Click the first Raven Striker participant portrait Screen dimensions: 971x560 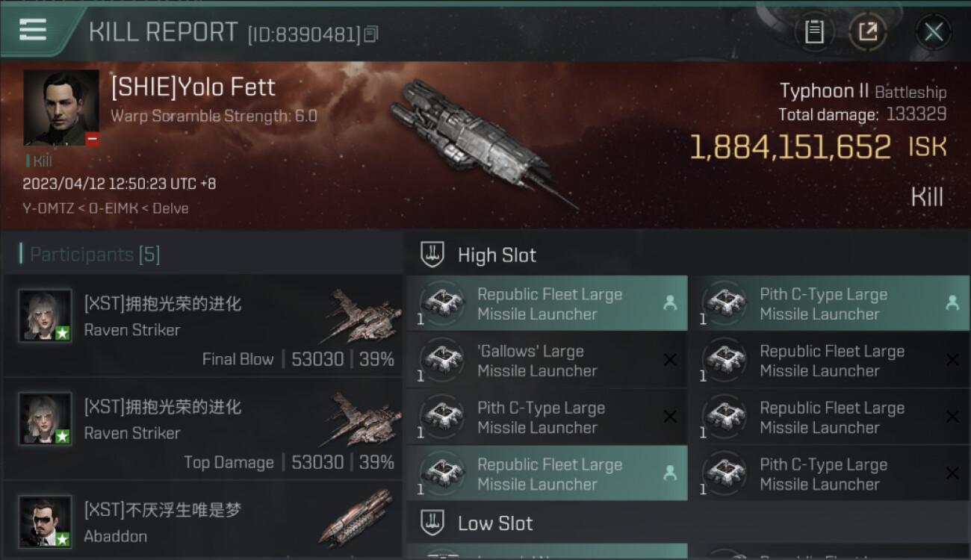tap(46, 315)
